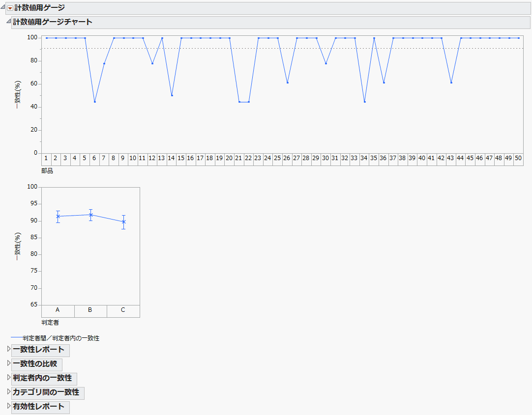The width and height of the screenshot is (532, 415).
Task: Select the data point for part 7
Action: (104, 63)
